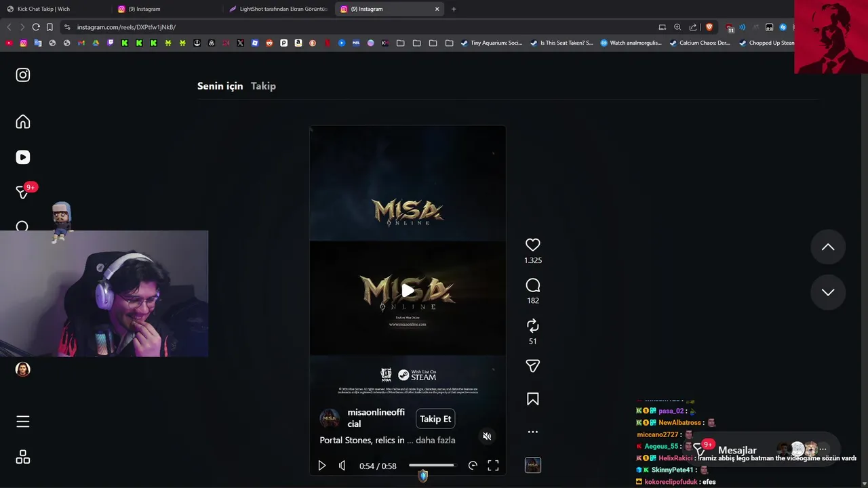Open the Reels icon in Instagram sidebar
This screenshot has width=868, height=488.
click(23, 157)
